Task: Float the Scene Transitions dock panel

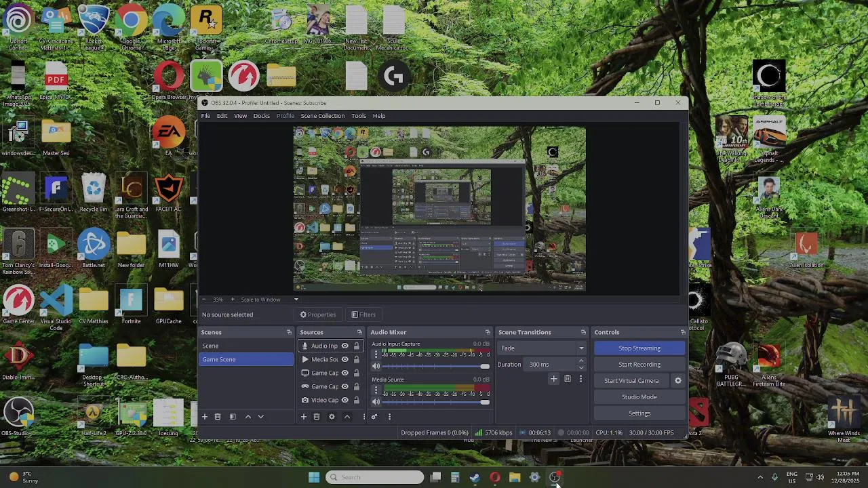Action: (583, 332)
